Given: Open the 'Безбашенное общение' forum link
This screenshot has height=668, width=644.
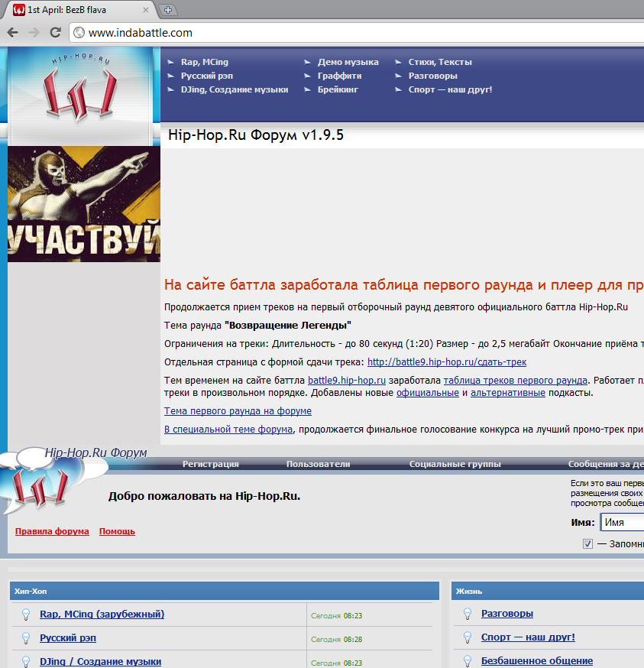Looking at the screenshot, I should coord(537,661).
